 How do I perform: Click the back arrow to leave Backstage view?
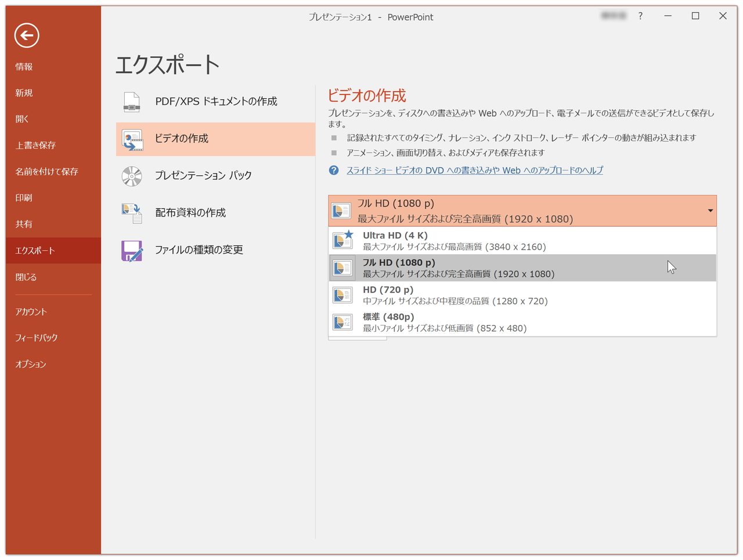point(26,35)
